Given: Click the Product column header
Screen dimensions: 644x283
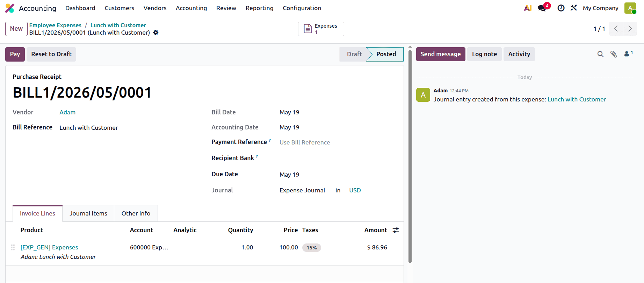Looking at the screenshot, I should 32,230.
